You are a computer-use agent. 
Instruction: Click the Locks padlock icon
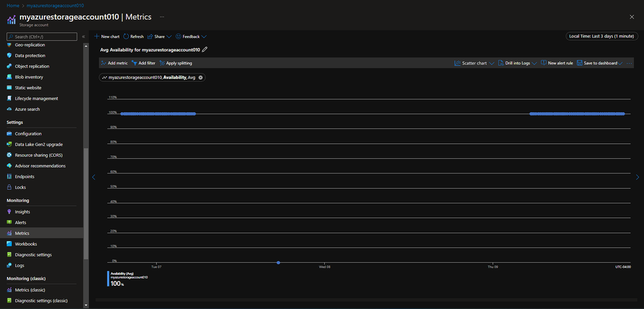tap(10, 187)
